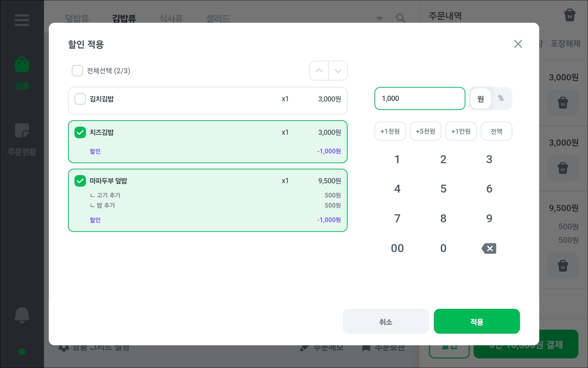Open 상품 shopping bag sidebar icon

pos(22,65)
